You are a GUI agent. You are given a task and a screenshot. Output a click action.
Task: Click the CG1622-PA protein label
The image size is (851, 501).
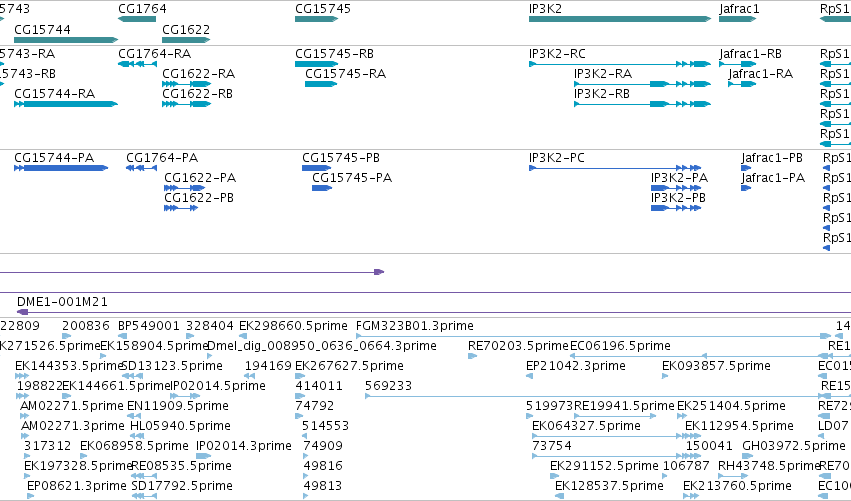tap(200, 178)
